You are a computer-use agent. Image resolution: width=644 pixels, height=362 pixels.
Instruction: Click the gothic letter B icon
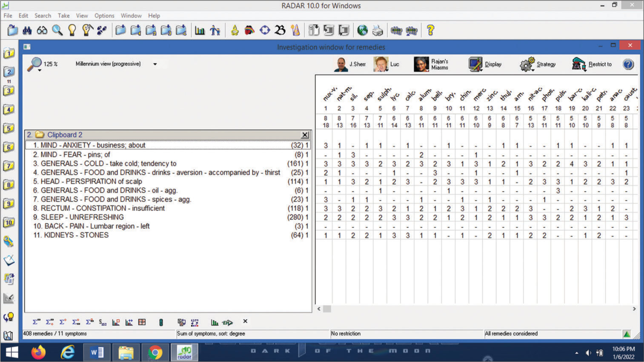point(280,30)
